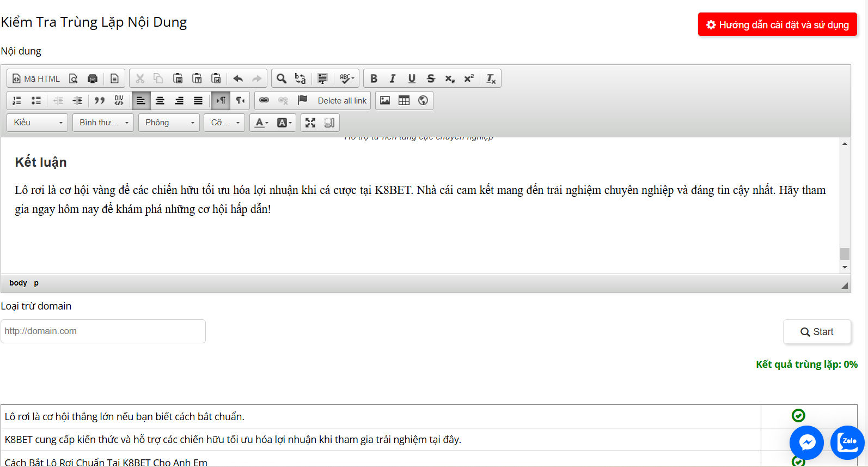Screen dimensions: 868x467
Task: Open the spell check ABC dropdown
Action: tap(347, 78)
